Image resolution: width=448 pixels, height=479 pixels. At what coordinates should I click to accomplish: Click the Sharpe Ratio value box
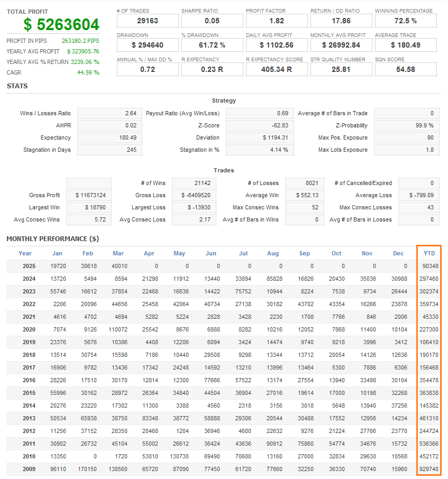212,21
